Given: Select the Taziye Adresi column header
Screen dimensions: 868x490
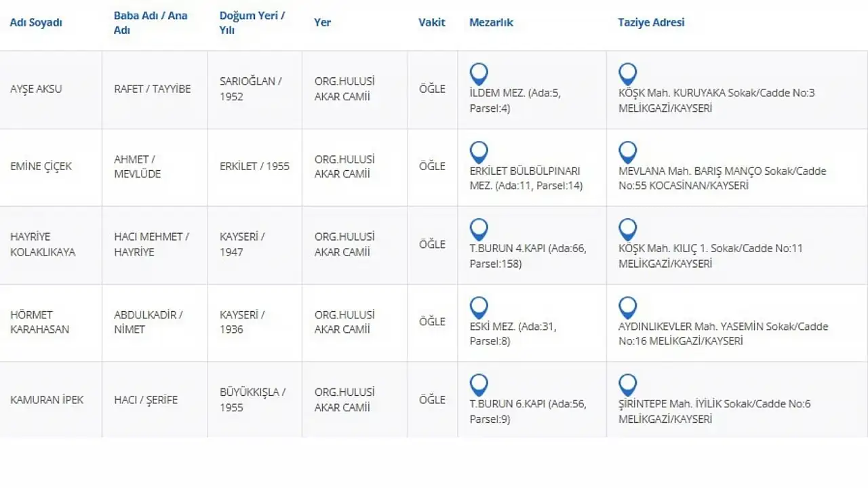Looking at the screenshot, I should [651, 22].
